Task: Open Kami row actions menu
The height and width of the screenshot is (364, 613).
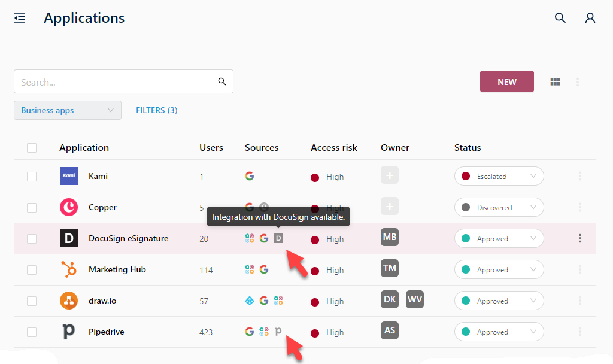Action: (580, 176)
